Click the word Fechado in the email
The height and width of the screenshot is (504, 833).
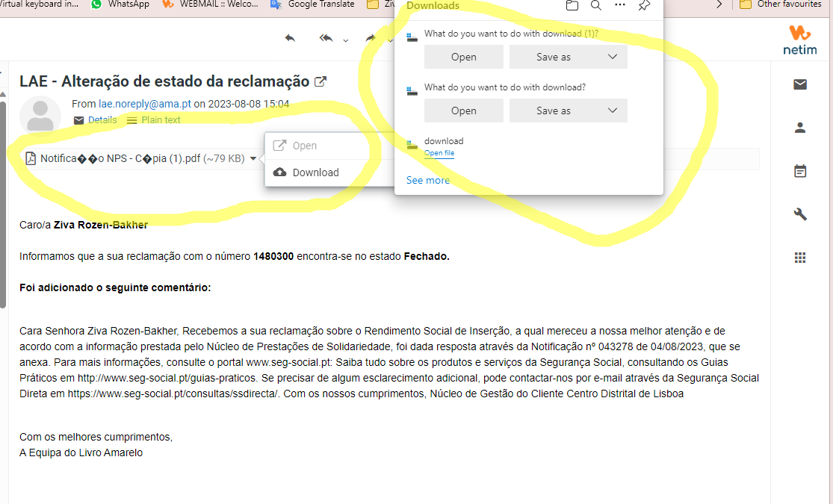click(427, 257)
